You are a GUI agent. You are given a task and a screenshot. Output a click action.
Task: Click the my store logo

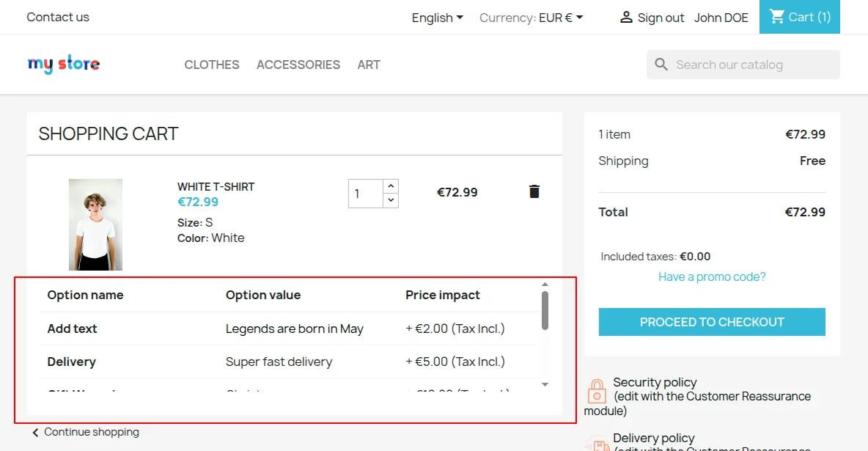point(64,65)
